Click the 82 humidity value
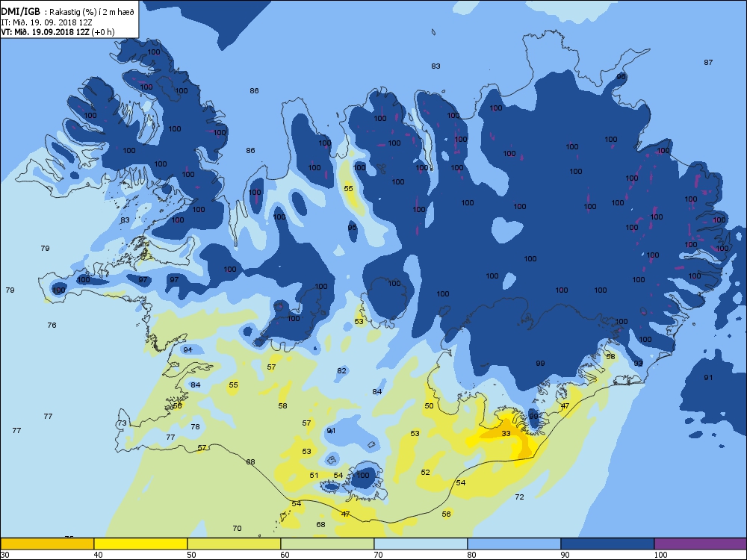This screenshot has height=560, width=747. tap(341, 371)
